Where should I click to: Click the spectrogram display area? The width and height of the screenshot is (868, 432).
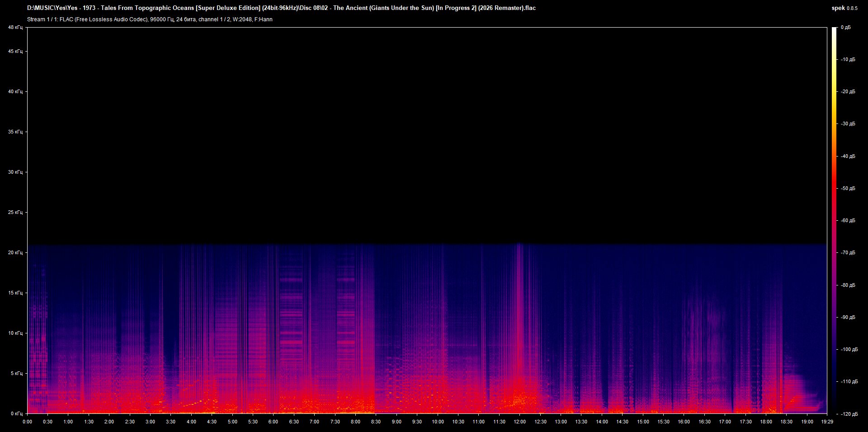click(427, 220)
